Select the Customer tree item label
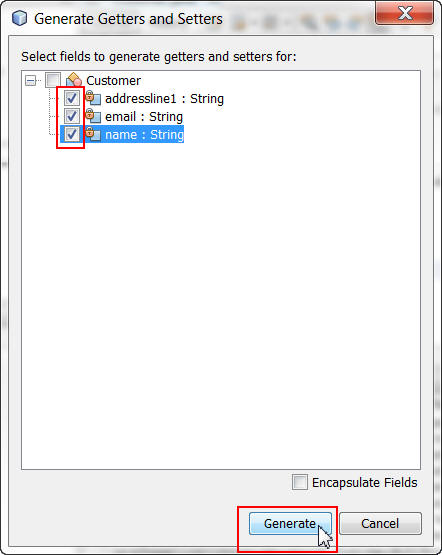 point(114,81)
